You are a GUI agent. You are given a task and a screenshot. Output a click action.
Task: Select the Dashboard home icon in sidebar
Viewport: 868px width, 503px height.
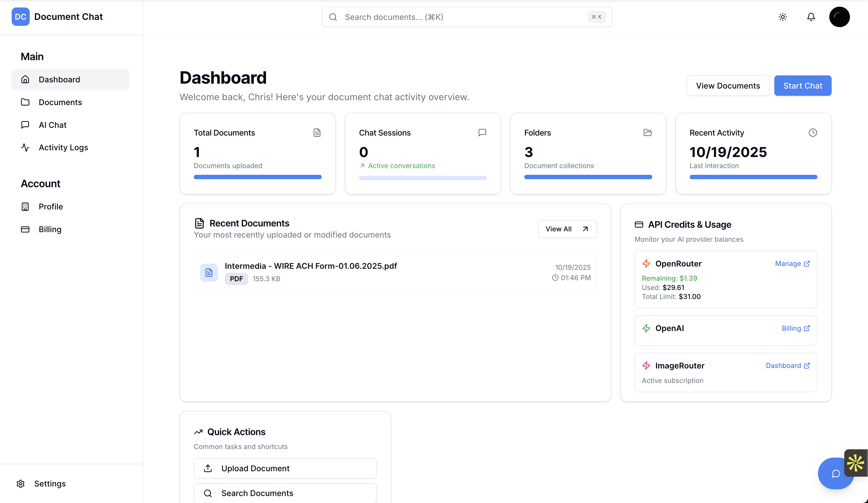pos(26,79)
